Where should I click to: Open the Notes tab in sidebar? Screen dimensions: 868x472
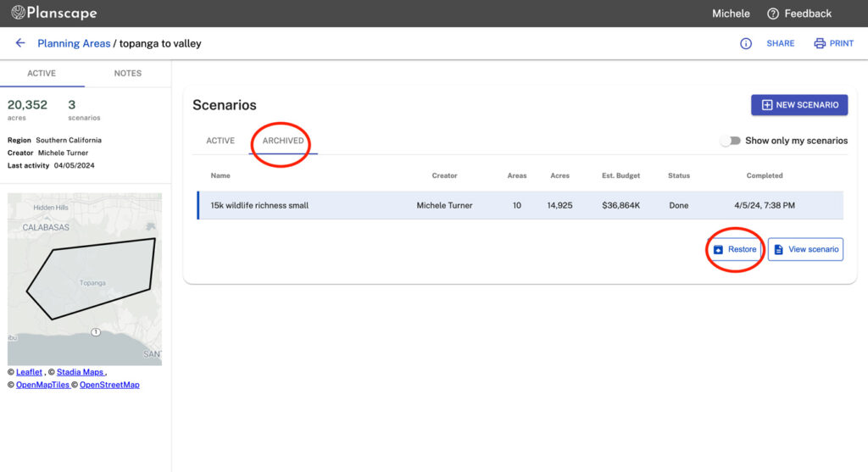pos(128,74)
